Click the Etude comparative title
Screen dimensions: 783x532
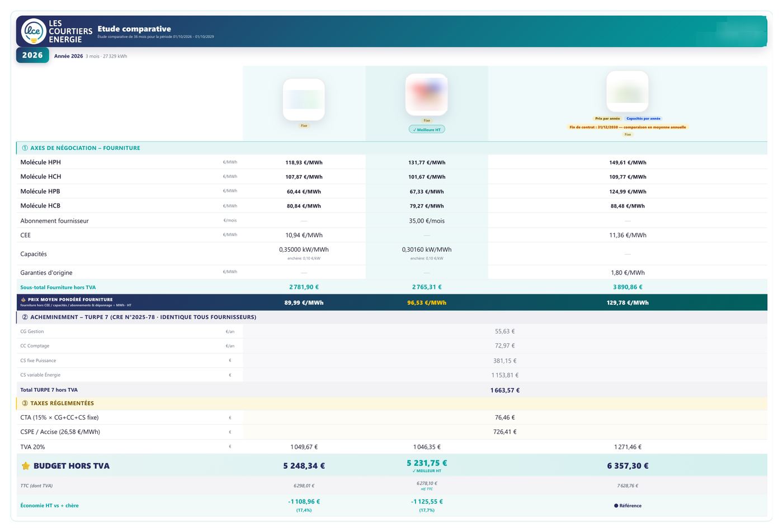coord(134,29)
